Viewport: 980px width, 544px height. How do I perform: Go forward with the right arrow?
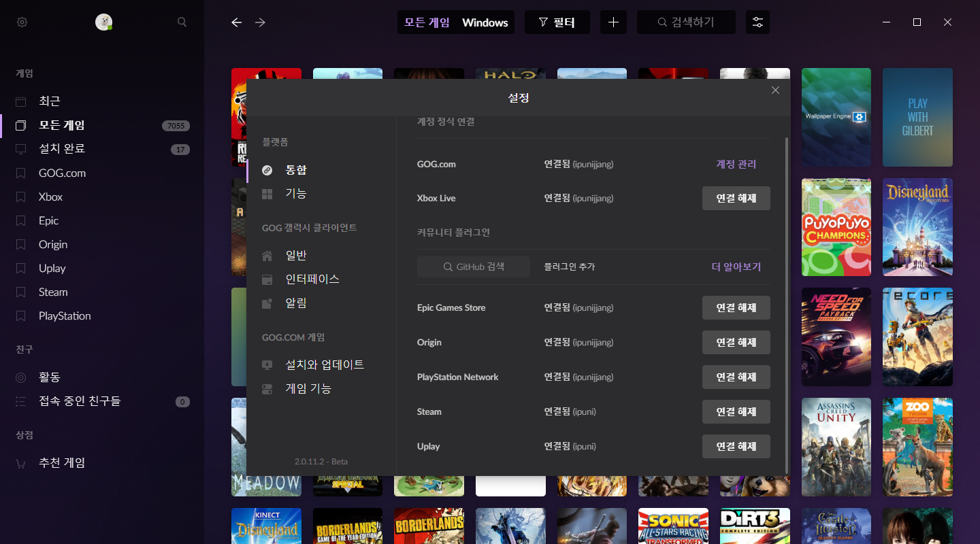[260, 22]
